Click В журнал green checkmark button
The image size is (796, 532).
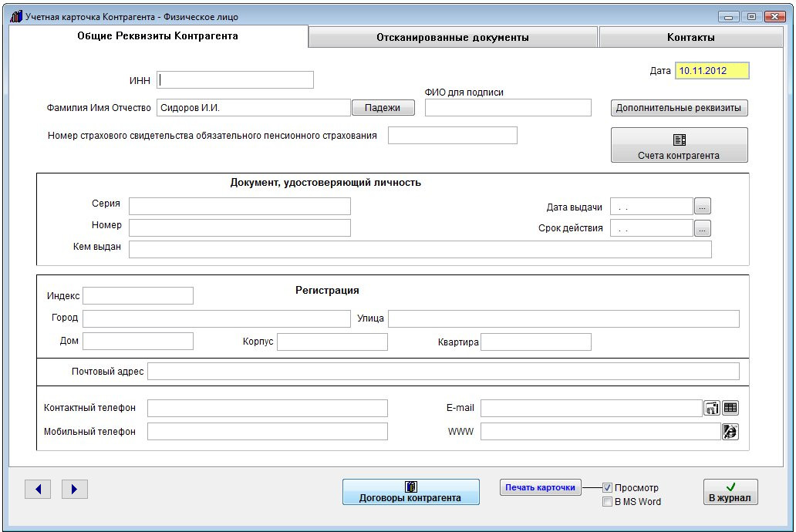pos(730,492)
